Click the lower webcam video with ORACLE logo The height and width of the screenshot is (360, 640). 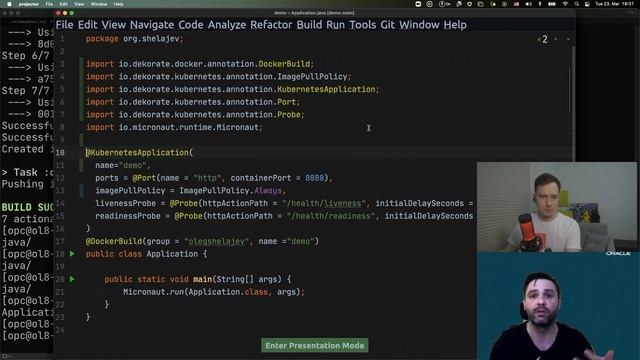click(x=557, y=306)
